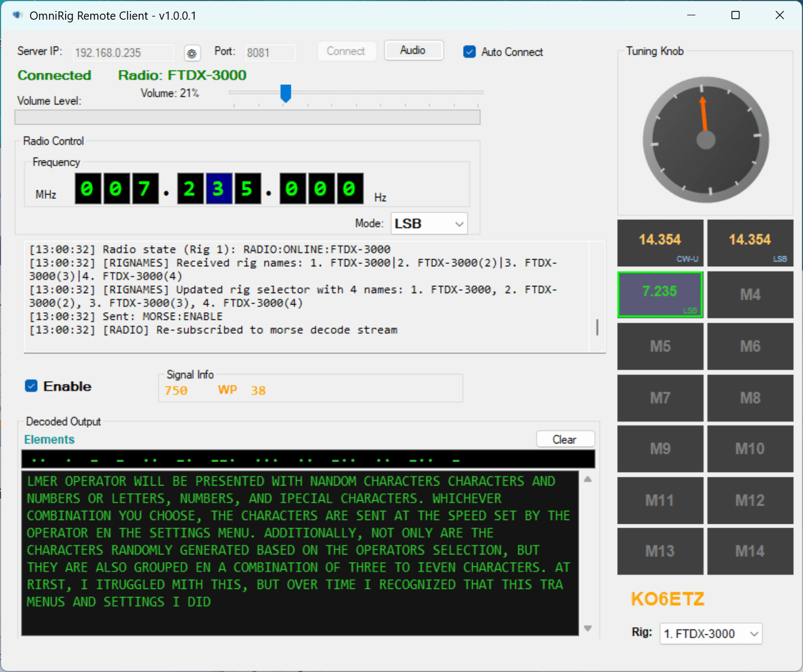Open the Audio button

coord(413,50)
